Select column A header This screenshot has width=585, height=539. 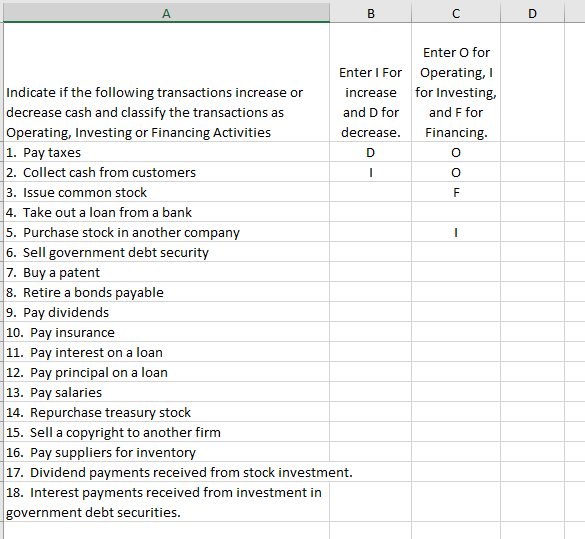166,13
